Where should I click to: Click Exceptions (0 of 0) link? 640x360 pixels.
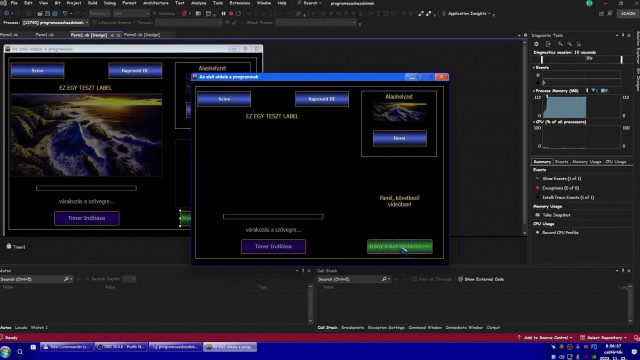click(x=560, y=188)
